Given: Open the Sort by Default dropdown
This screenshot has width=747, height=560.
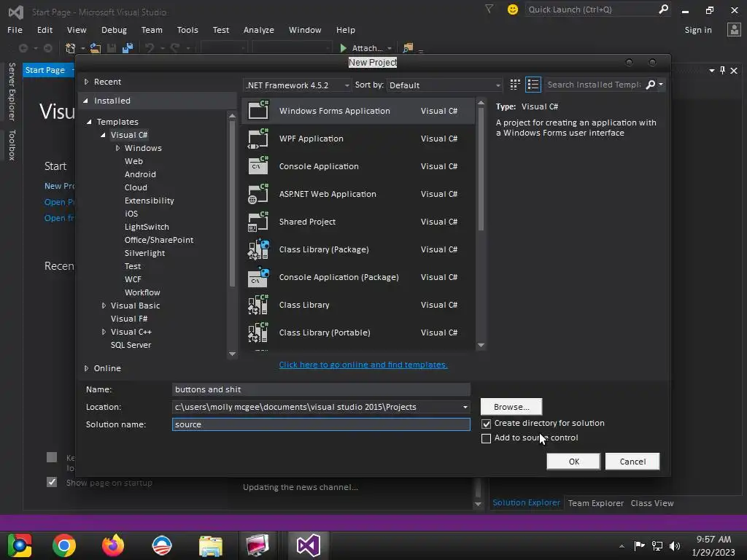Looking at the screenshot, I should (x=444, y=85).
